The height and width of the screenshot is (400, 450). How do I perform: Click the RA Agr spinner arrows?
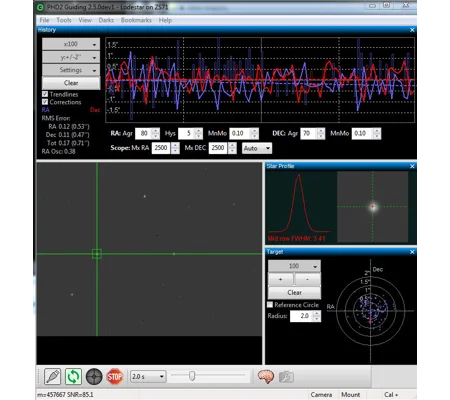156,134
